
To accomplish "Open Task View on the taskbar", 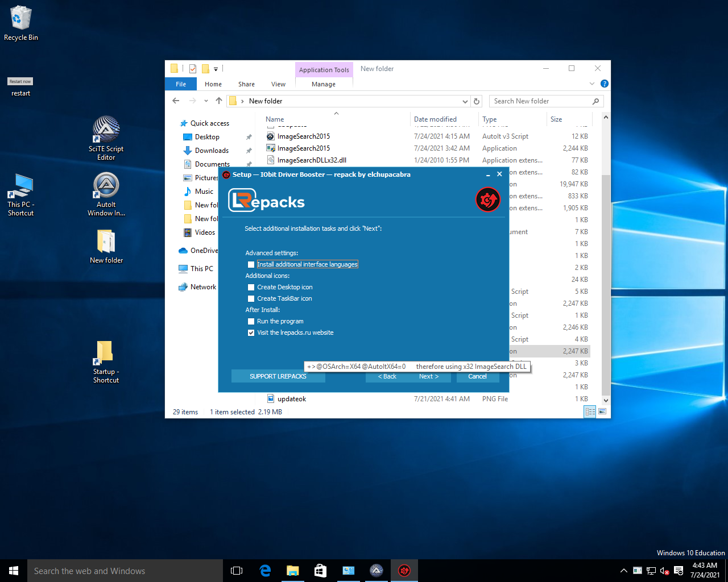I will tap(237, 571).
